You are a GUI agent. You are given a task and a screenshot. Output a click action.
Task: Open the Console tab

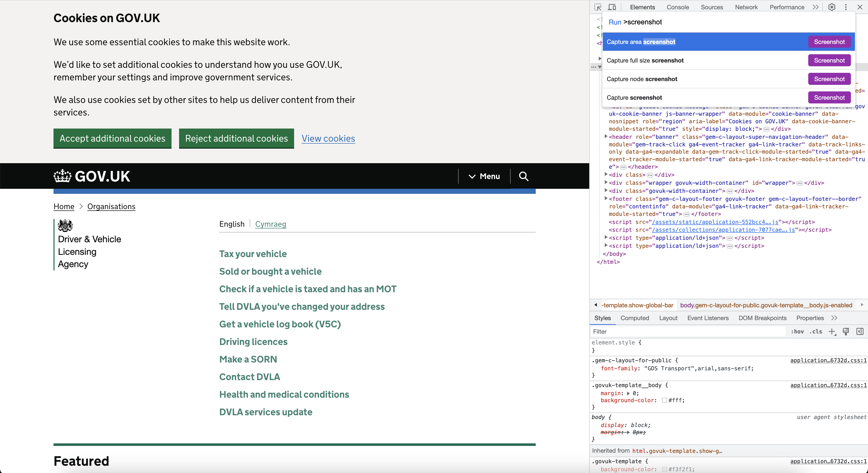[x=678, y=7]
